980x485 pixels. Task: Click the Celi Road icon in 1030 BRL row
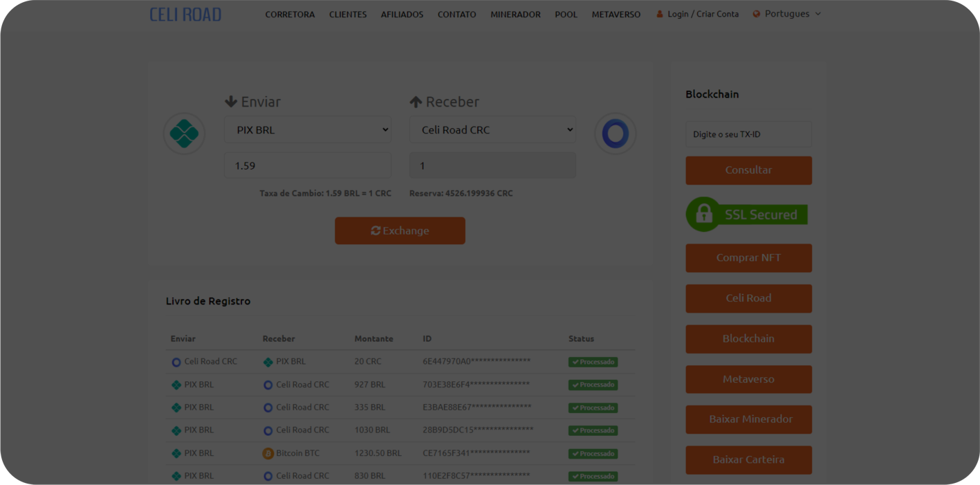(x=268, y=430)
